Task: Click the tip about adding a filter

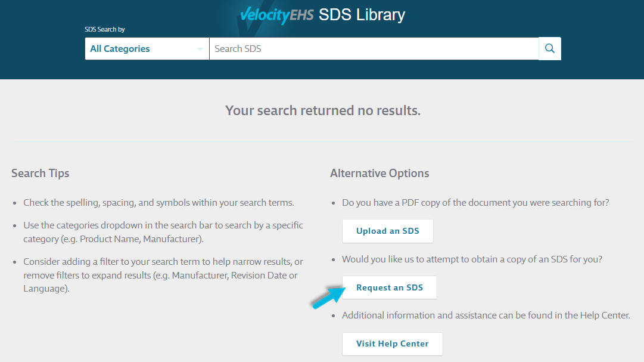Action: pyautogui.click(x=163, y=275)
